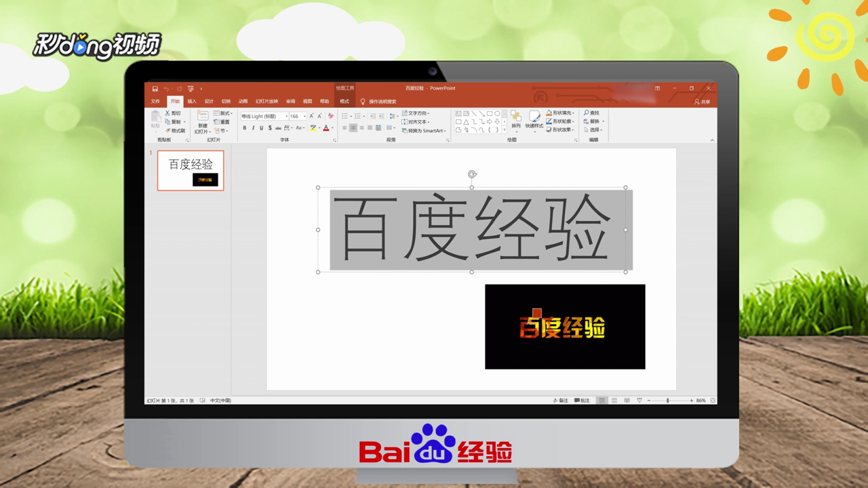868x488 pixels.
Task: Click Convert to SmartArt (转换为 SmartArt) button
Action: (422, 131)
